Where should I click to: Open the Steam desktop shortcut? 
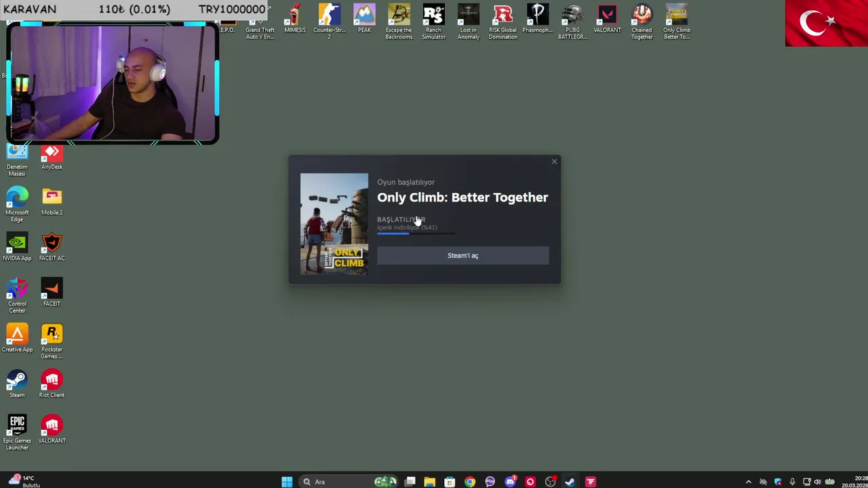(x=17, y=384)
